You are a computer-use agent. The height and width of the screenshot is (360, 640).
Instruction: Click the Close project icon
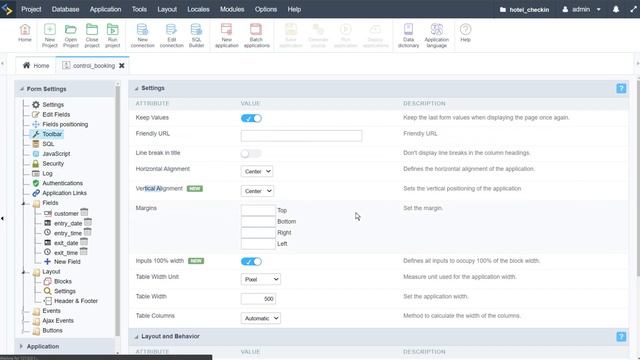(92, 36)
